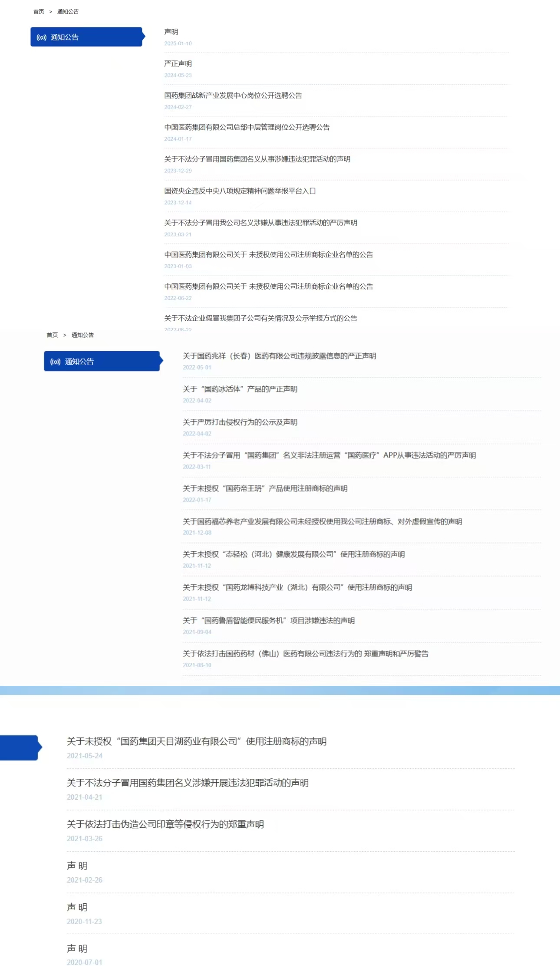The width and height of the screenshot is (560, 975).
Task: Open the 总部中层管理岗位公开选聘公告 notice
Action: (247, 127)
